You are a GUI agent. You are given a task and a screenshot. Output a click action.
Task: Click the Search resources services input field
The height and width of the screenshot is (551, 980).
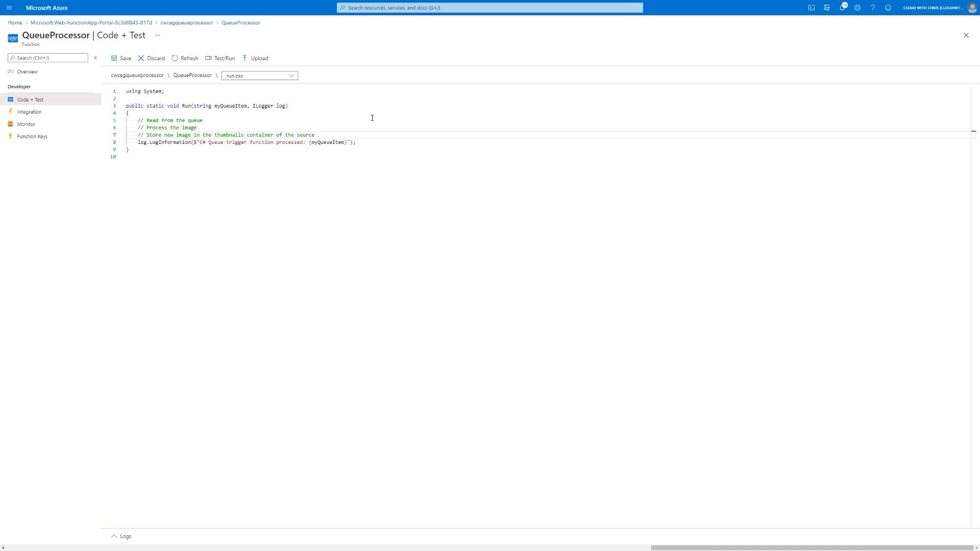pyautogui.click(x=489, y=8)
